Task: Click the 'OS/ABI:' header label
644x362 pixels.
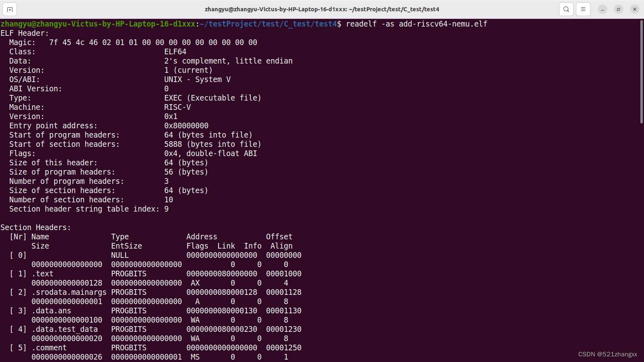Action: [x=25, y=79]
